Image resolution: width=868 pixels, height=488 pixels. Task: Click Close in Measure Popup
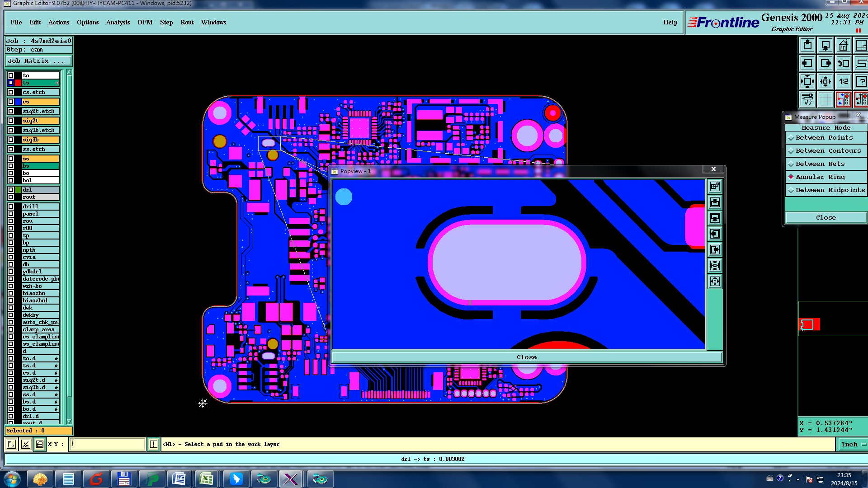click(x=826, y=218)
